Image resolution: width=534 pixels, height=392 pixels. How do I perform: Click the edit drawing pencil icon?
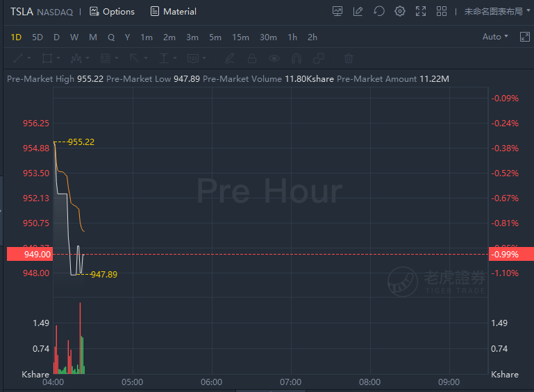[358, 11]
